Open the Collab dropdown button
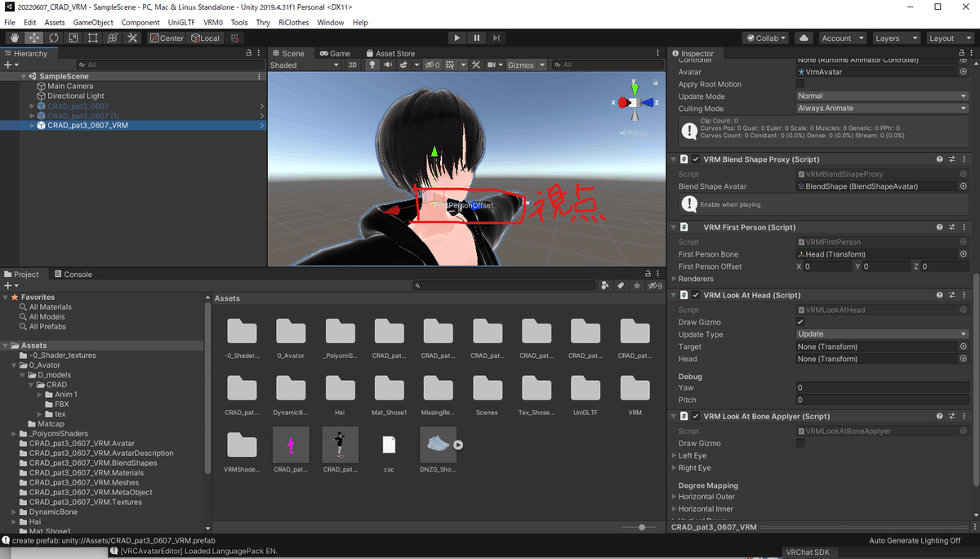980x559 pixels. (x=765, y=38)
